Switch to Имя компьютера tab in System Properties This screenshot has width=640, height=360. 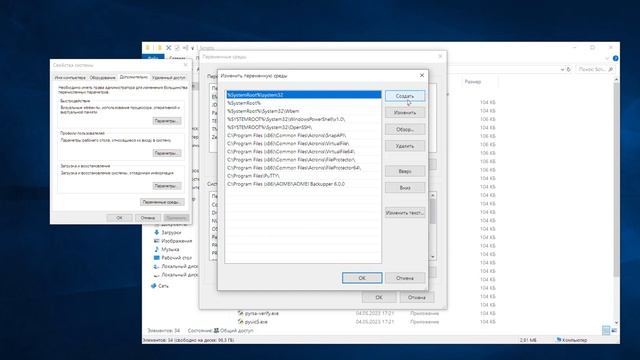click(x=70, y=77)
